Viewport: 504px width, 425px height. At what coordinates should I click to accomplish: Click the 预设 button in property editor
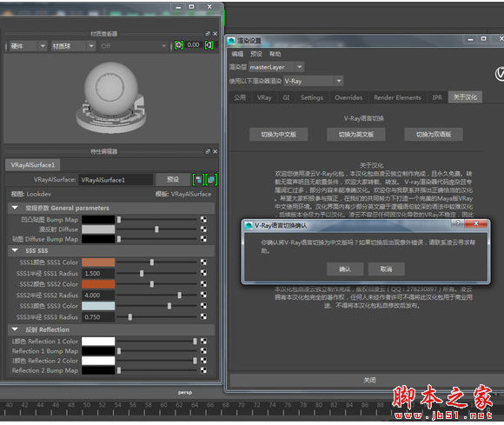tap(173, 179)
